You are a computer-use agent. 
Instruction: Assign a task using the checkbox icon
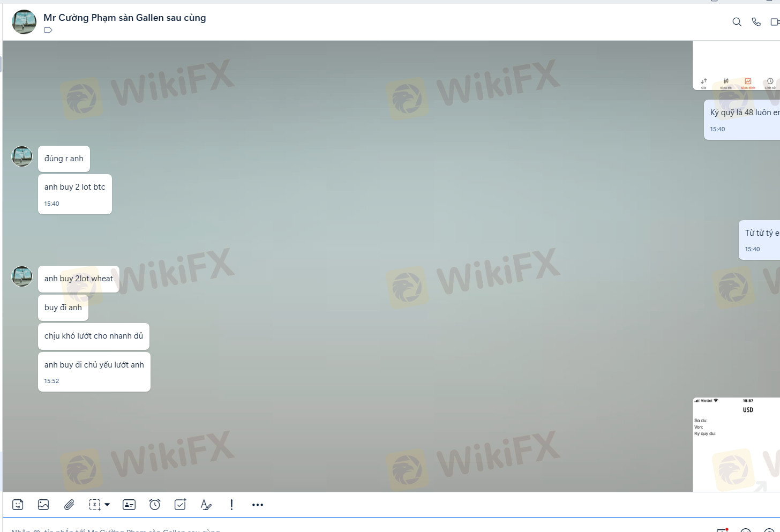tap(181, 505)
